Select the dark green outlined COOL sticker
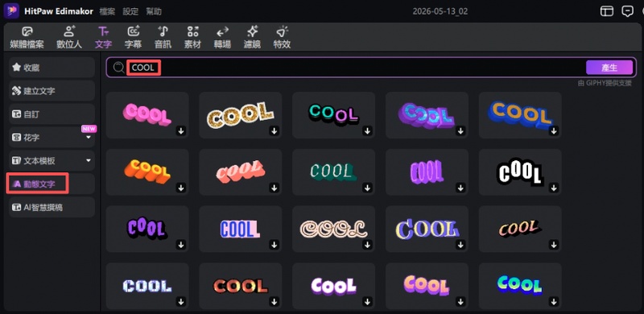Image resolution: width=644 pixels, height=314 pixels. (x=333, y=171)
